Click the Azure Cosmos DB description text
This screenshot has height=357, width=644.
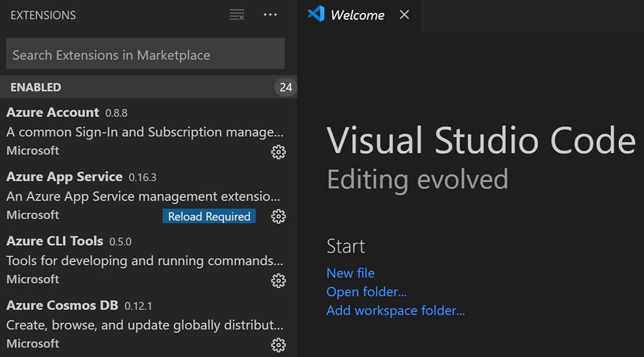144,325
